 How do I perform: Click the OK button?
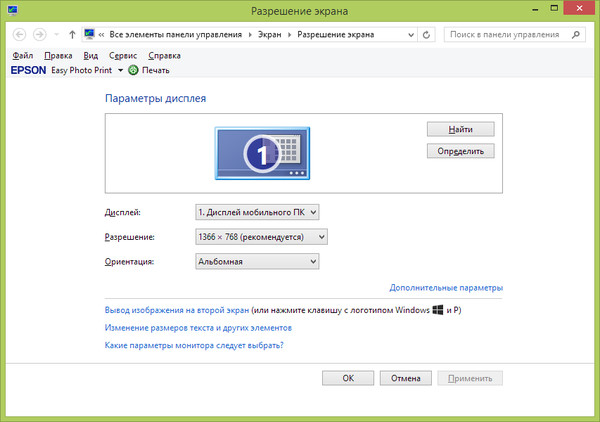[348, 378]
